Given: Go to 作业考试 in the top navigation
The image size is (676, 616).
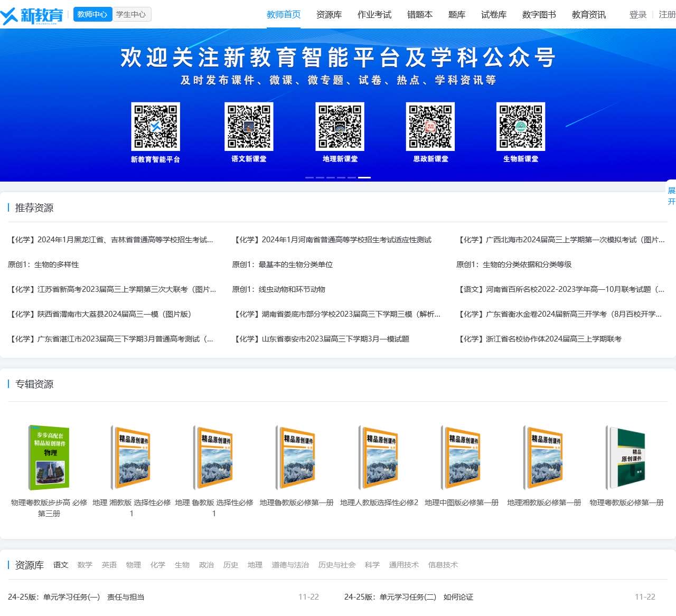Looking at the screenshot, I should pyautogui.click(x=374, y=15).
